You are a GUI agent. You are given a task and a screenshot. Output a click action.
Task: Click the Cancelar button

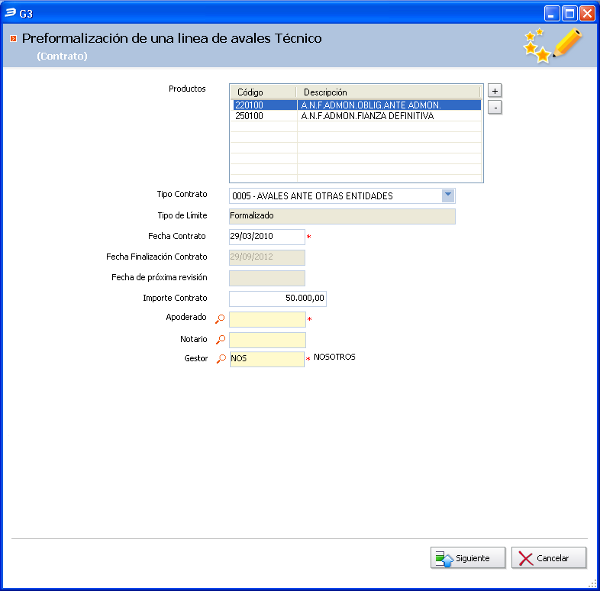[549, 558]
